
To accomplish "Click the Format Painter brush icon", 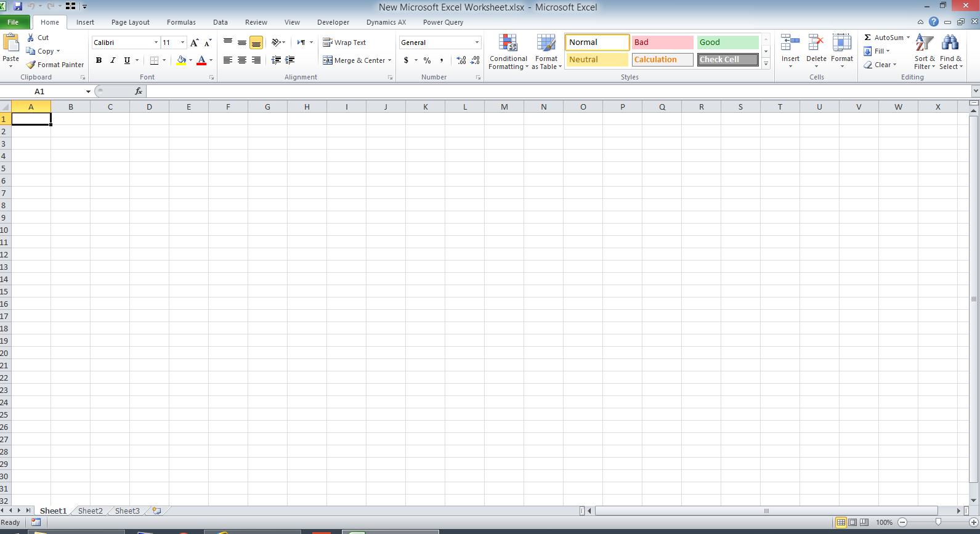I will pos(31,65).
